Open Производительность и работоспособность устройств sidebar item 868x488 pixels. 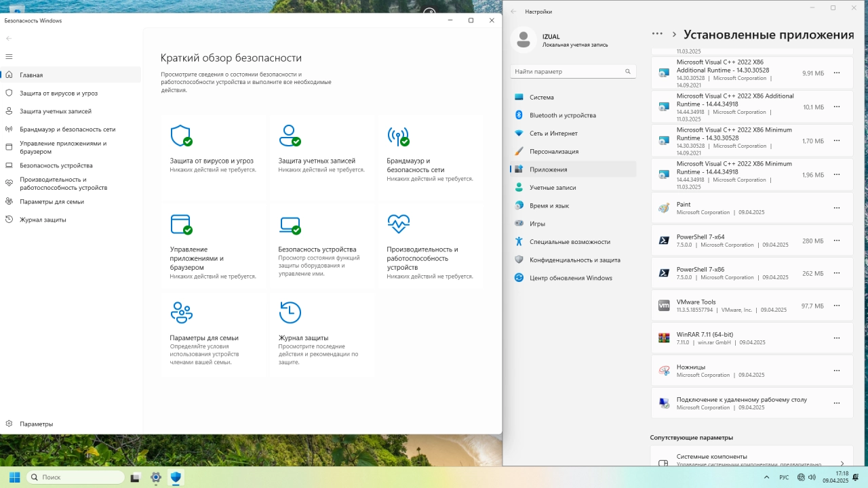pos(71,183)
